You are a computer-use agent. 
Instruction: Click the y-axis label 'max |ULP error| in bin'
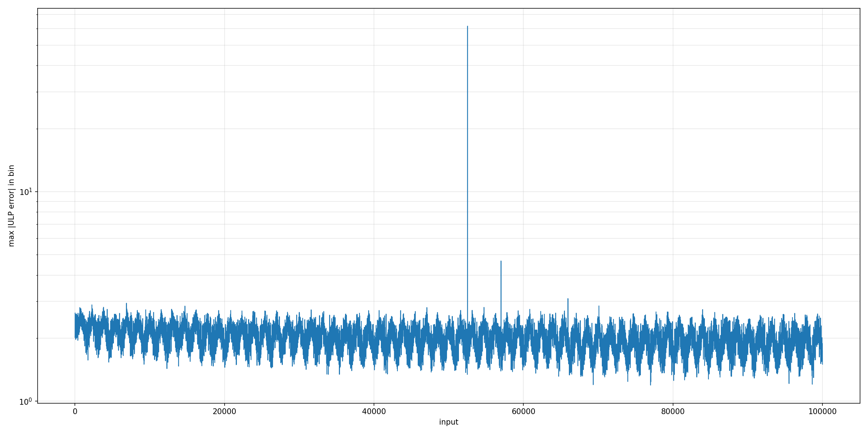(11, 205)
